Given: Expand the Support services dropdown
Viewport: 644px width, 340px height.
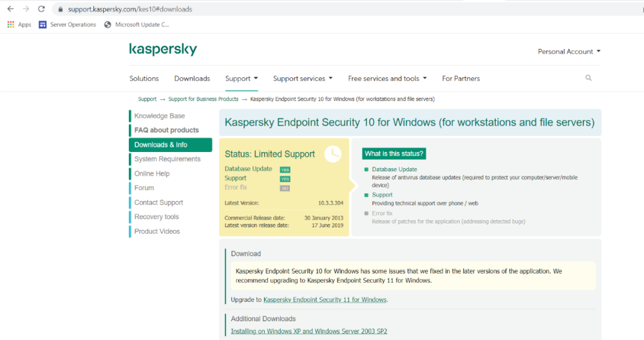Looking at the screenshot, I should (x=303, y=79).
